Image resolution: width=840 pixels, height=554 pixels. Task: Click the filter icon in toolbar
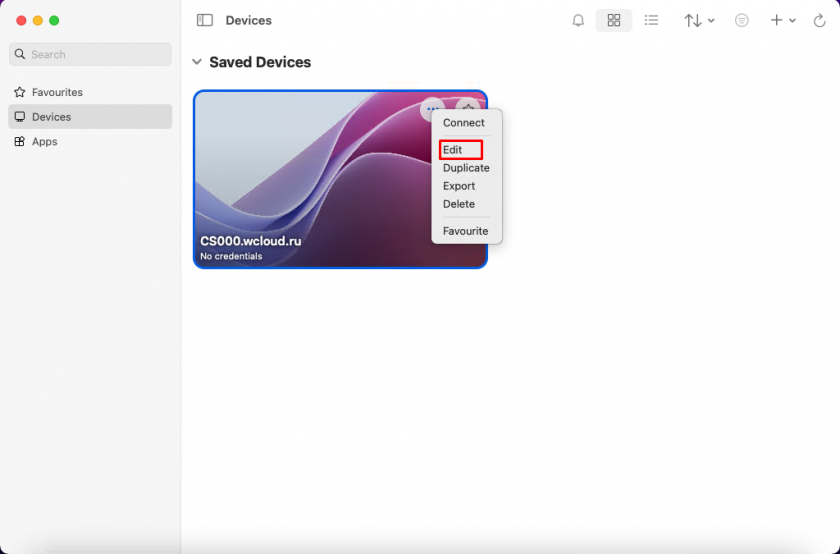point(741,20)
